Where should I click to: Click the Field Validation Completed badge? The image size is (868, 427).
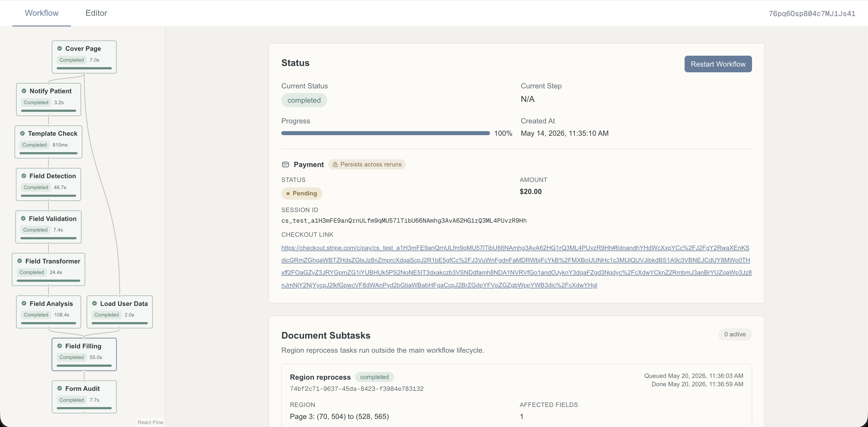click(x=35, y=230)
